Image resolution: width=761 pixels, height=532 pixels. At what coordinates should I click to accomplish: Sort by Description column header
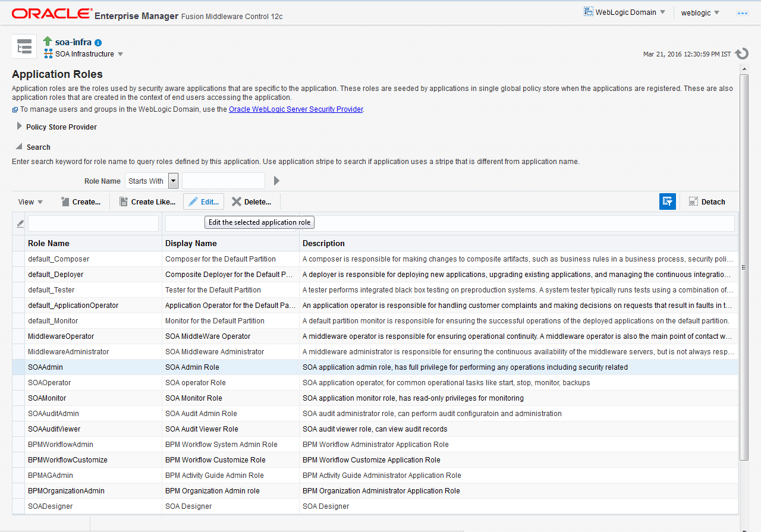518,243
